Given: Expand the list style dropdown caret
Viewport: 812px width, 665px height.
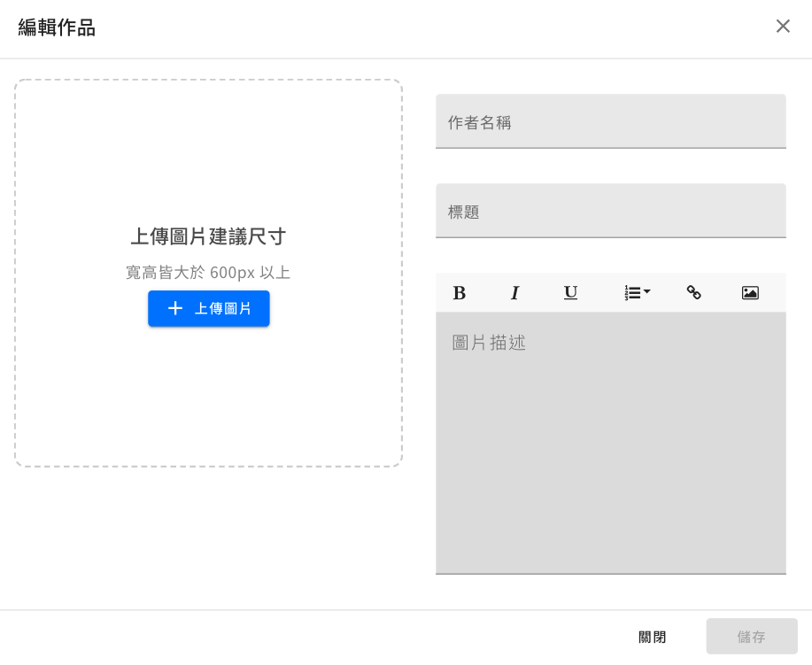Looking at the screenshot, I should point(647,291).
